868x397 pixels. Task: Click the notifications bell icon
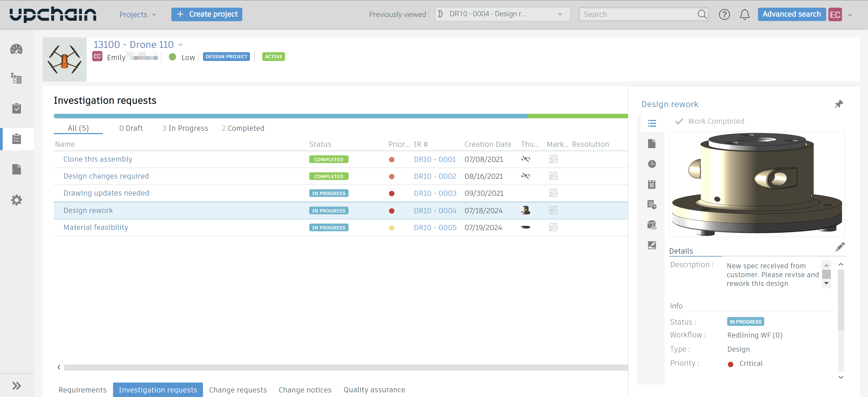[745, 14]
